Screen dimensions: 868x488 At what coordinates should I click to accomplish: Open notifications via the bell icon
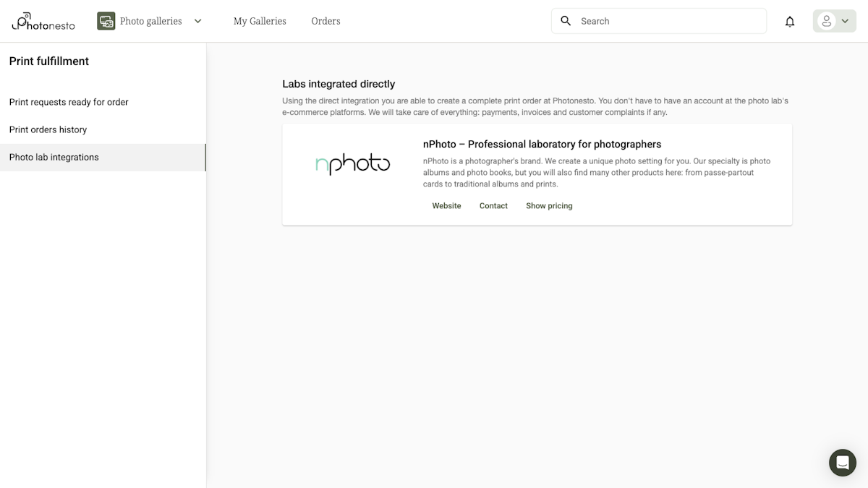[790, 21]
